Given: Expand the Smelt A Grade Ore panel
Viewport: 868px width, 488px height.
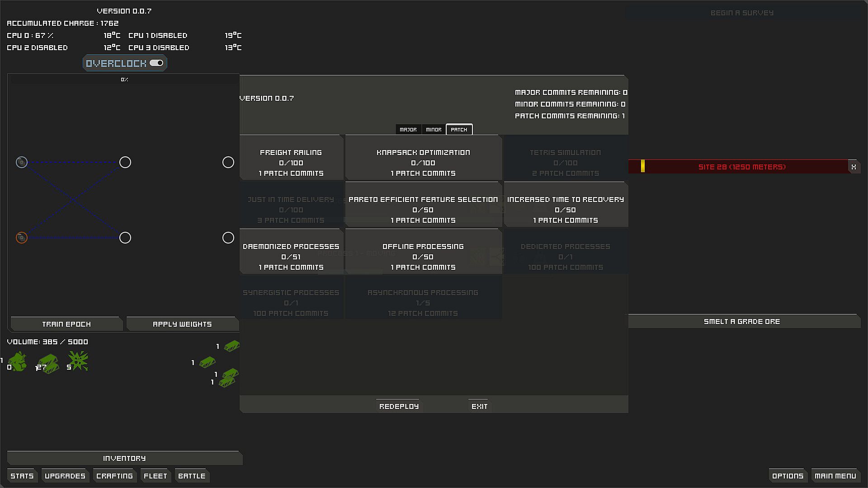Looking at the screenshot, I should pyautogui.click(x=741, y=321).
